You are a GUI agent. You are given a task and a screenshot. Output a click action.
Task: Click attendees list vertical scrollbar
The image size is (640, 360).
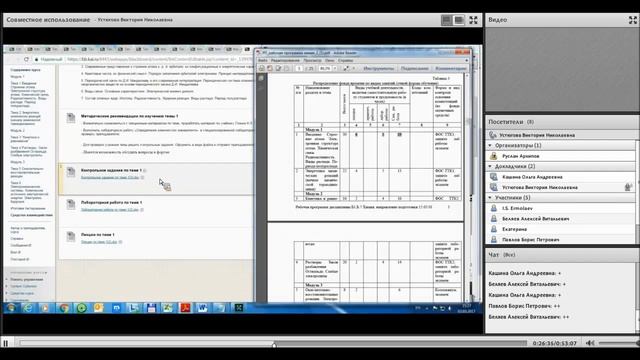637,192
